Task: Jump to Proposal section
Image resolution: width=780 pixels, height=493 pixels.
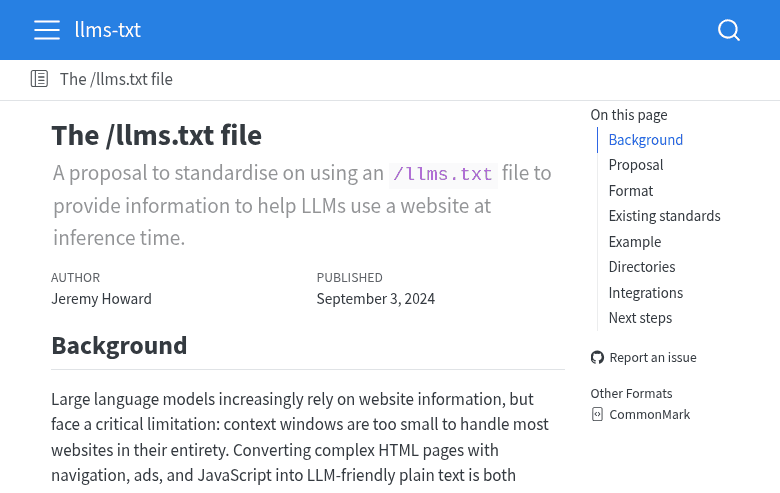Action: [635, 165]
